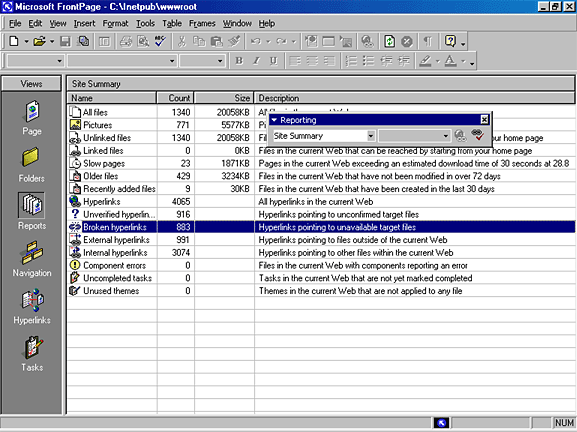This screenshot has width=577, height=432.
Task: Click the Print toolbar icon
Action: [x=126, y=41]
